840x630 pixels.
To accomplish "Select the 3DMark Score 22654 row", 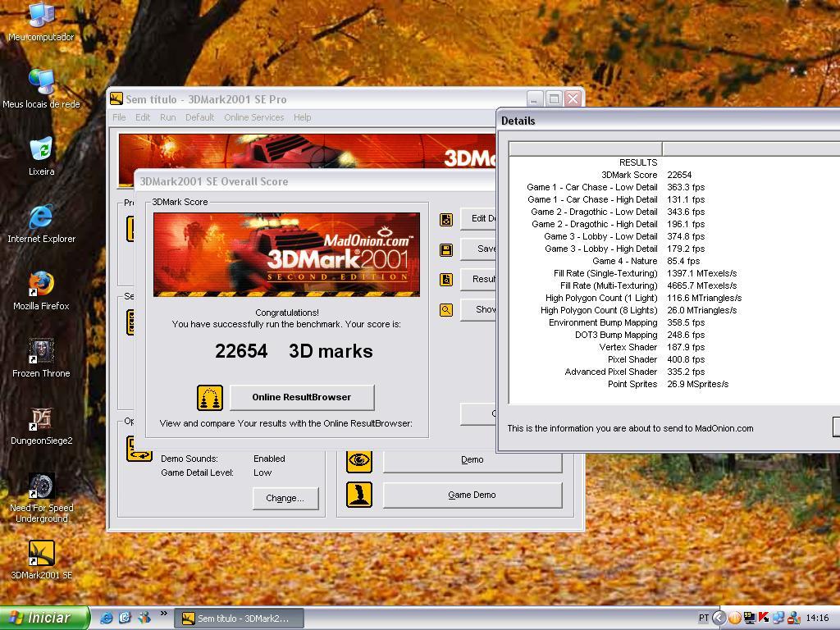I will (x=674, y=175).
